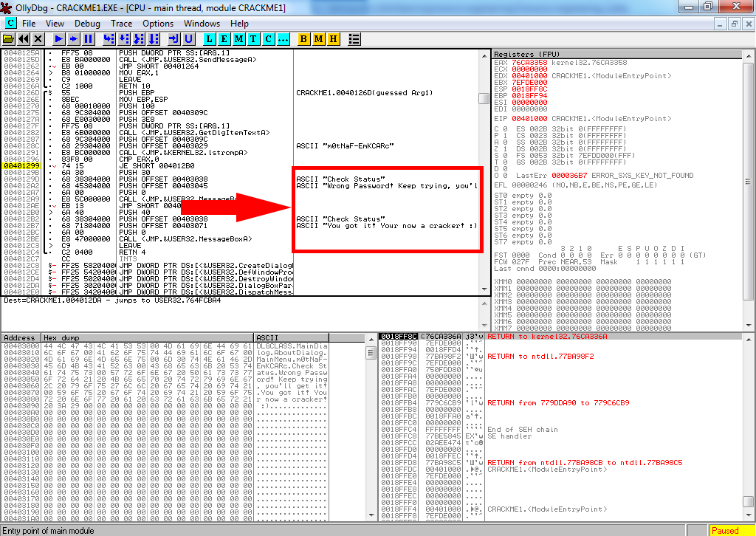The height and width of the screenshot is (536, 756).
Task: Open the options list icon in toolbar
Action: coord(354,38)
